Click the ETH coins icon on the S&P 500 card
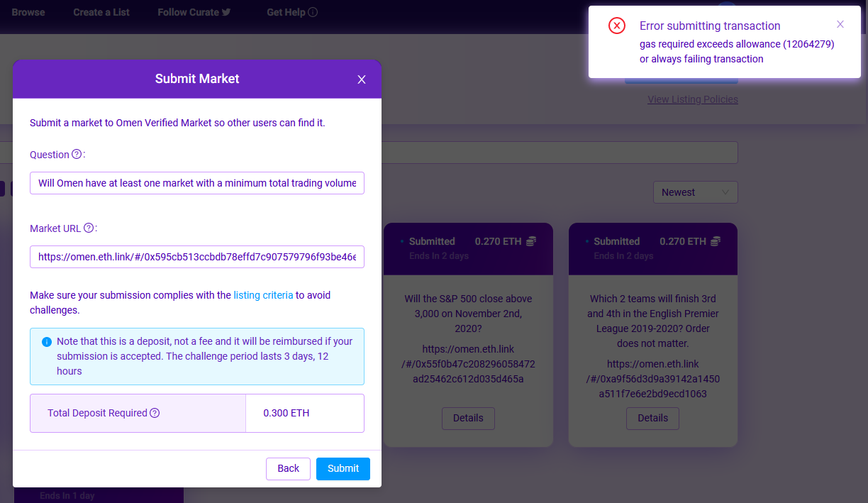868x503 pixels. click(530, 241)
